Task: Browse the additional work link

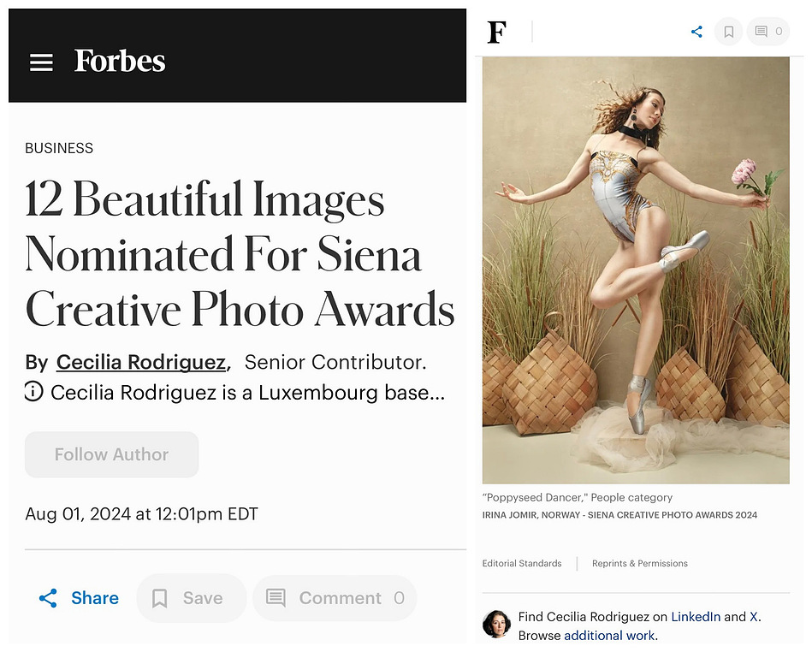Action: click(x=609, y=636)
